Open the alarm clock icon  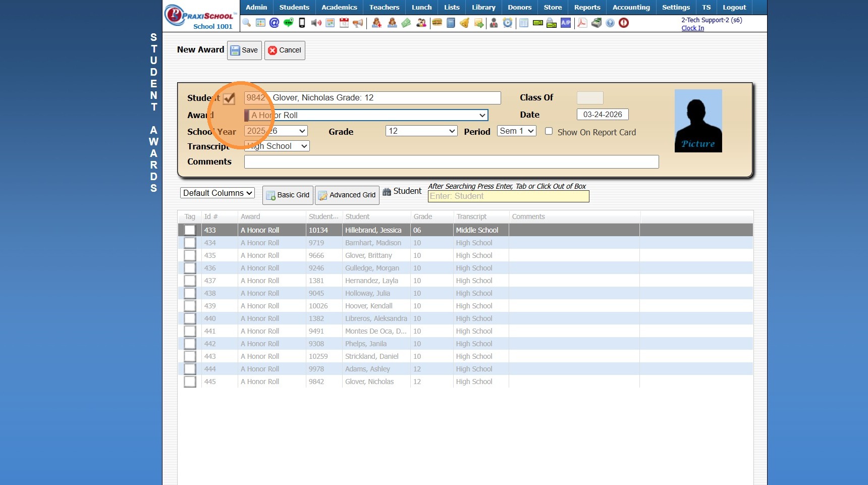pyautogui.click(x=508, y=23)
